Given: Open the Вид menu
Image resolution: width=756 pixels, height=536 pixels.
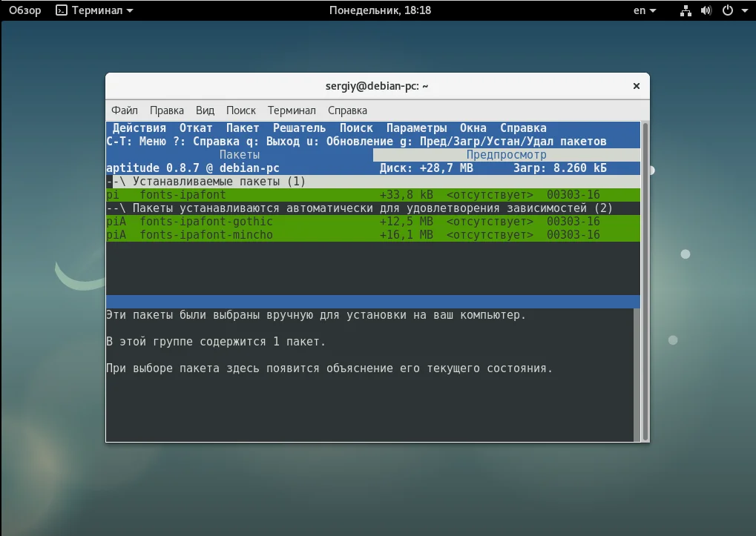Looking at the screenshot, I should (205, 110).
